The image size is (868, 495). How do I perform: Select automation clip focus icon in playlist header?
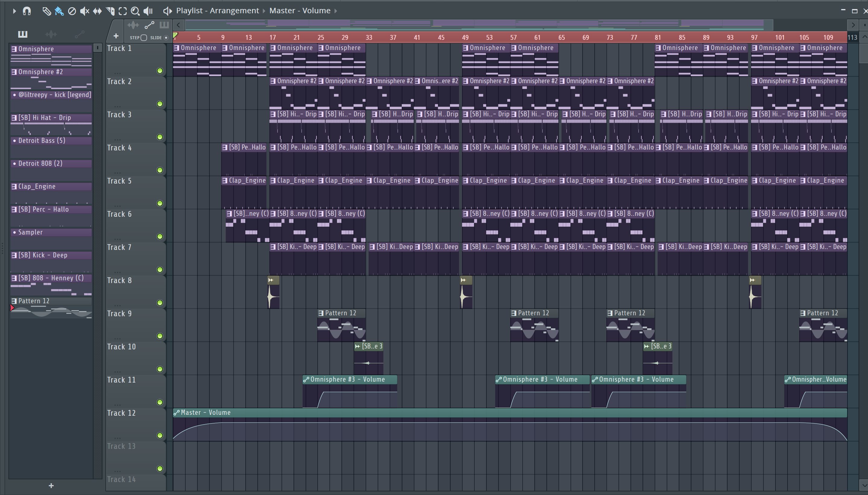tap(149, 25)
